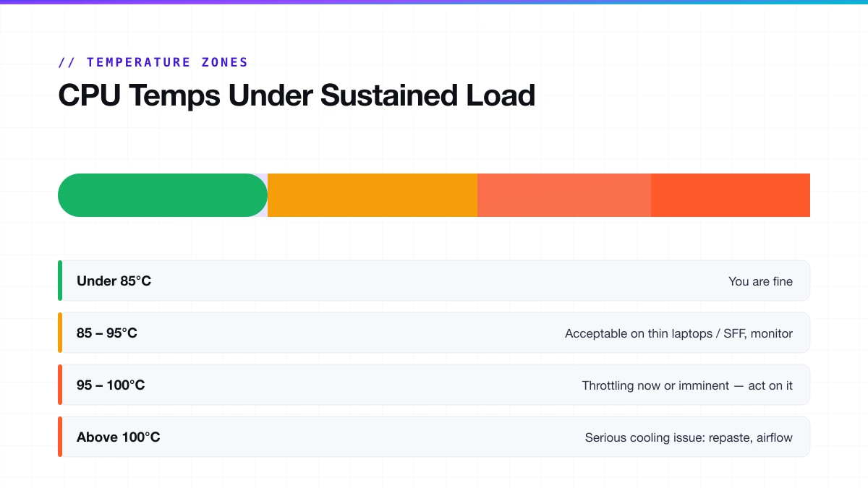Click the empty middle of the 95 – 100°C row
The image size is (868, 488).
[362, 385]
